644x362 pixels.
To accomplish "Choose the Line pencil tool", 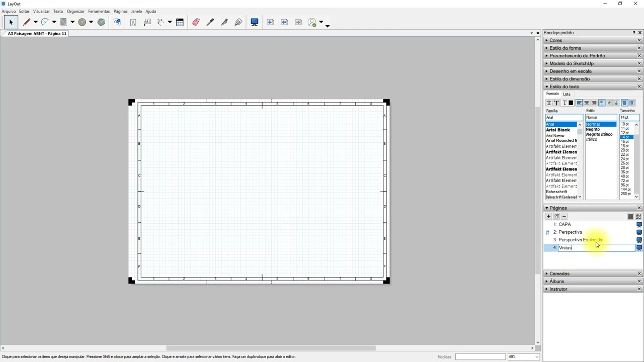I will coord(27,22).
